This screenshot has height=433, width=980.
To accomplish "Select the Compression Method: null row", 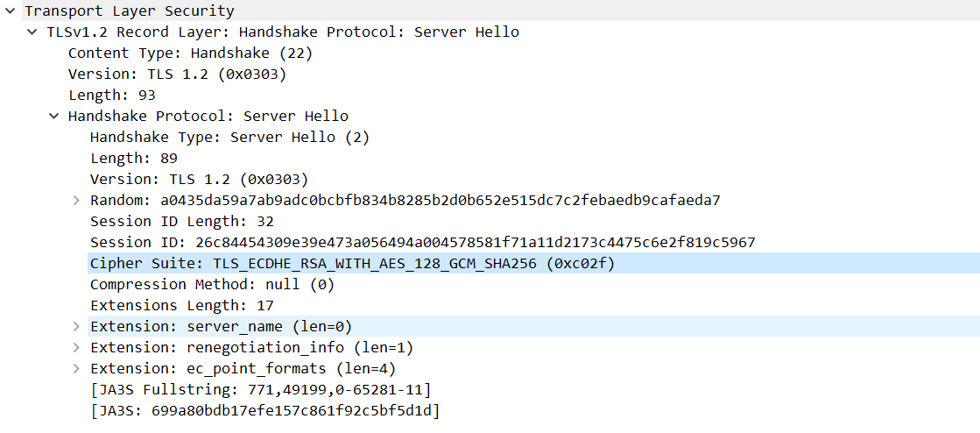I will pyautogui.click(x=212, y=284).
